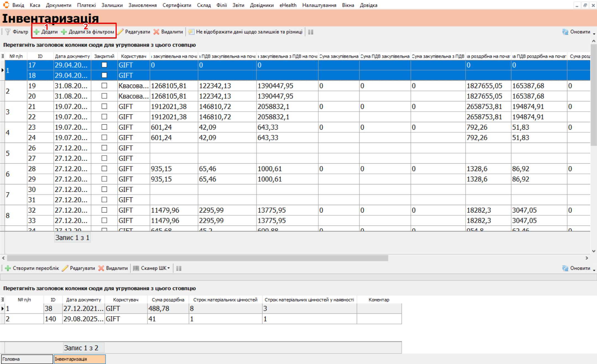The width and height of the screenshot is (597, 364).
Task: Switch to the Головна tab
Action: coord(27,359)
